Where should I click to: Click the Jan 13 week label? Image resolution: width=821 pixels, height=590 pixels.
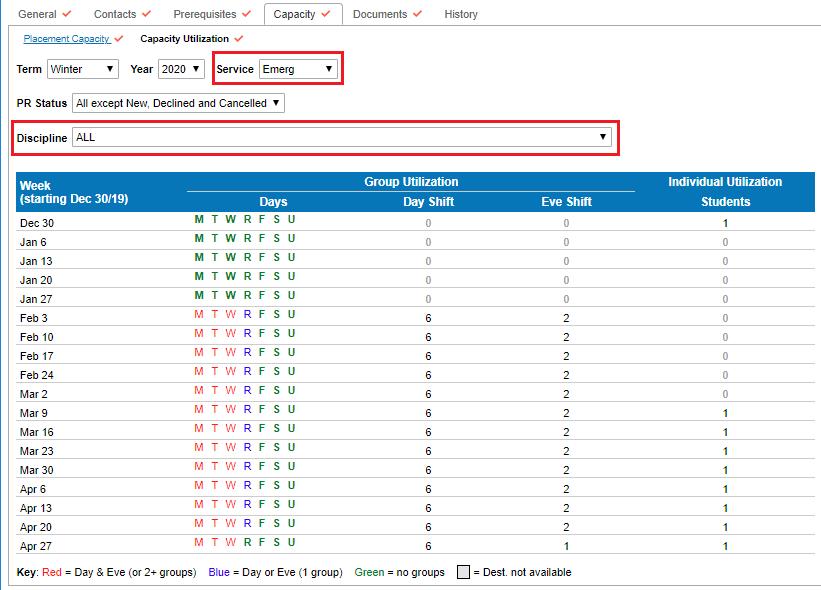(x=36, y=261)
